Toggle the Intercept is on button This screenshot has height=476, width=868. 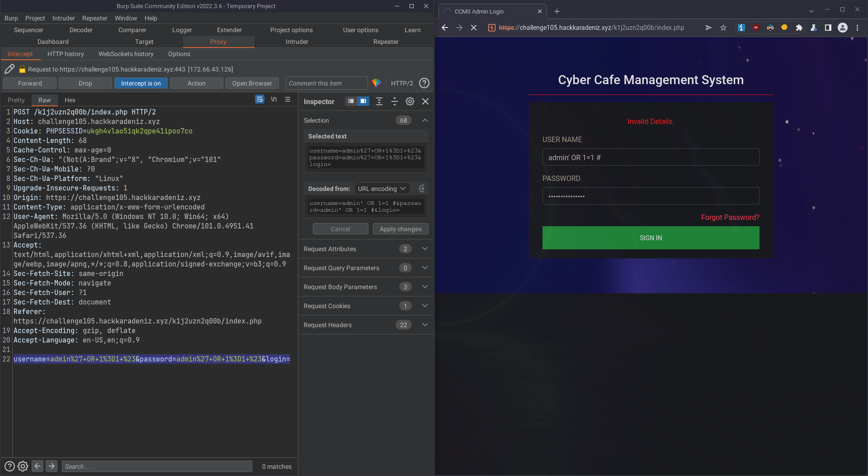(x=141, y=83)
